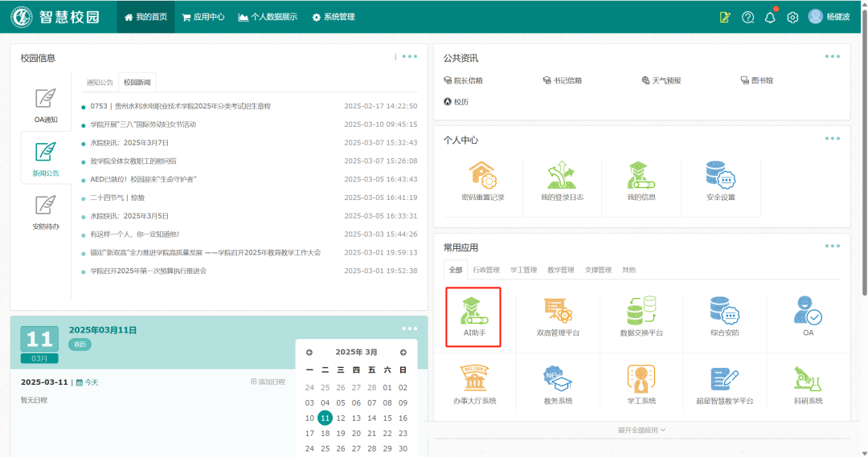Expand 展开全部应用
868x457 pixels.
641,430
